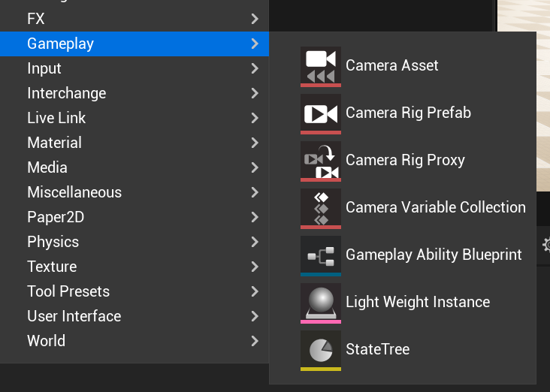Click the Gameplay Ability Blueprint icon
This screenshot has width=550, height=392.
pos(321,255)
